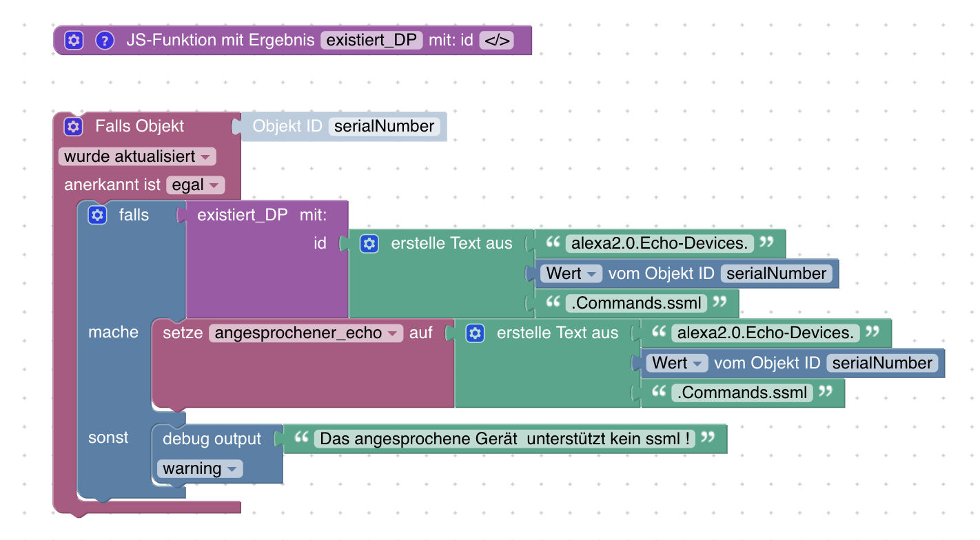Click the 'mache' label of the if block
This screenshot has height=540, width=980.
click(x=113, y=333)
